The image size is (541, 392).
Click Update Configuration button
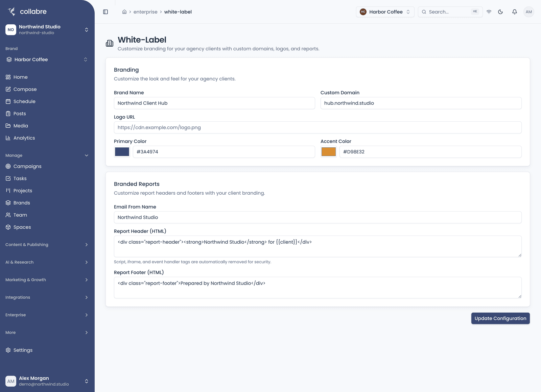click(500, 318)
